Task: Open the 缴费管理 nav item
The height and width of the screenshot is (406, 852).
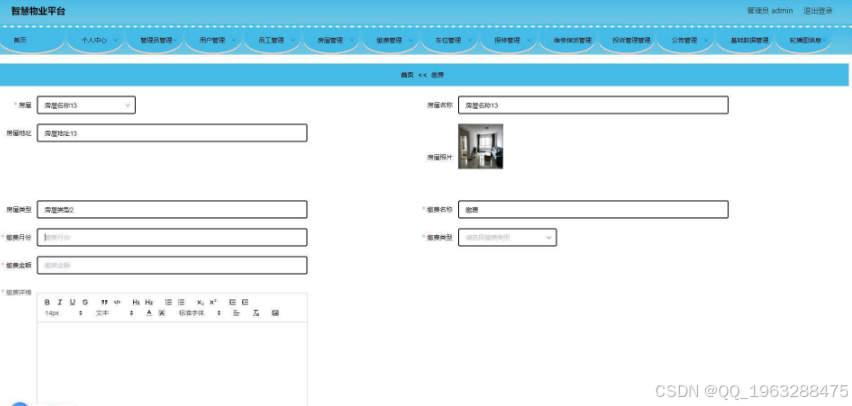Action: (390, 40)
